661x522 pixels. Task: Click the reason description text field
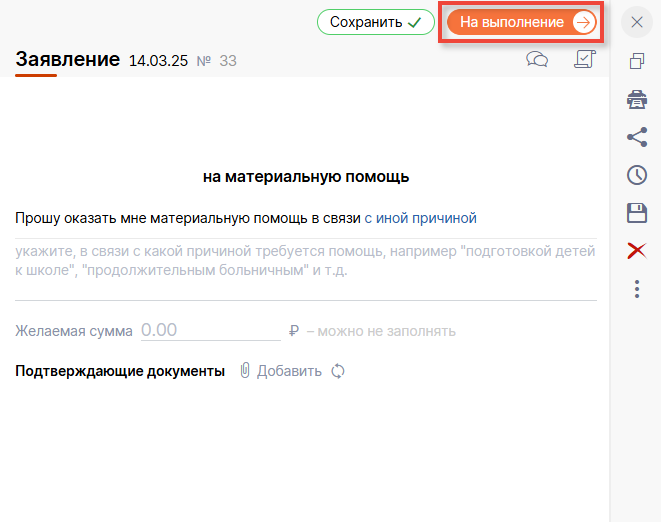coord(305,261)
